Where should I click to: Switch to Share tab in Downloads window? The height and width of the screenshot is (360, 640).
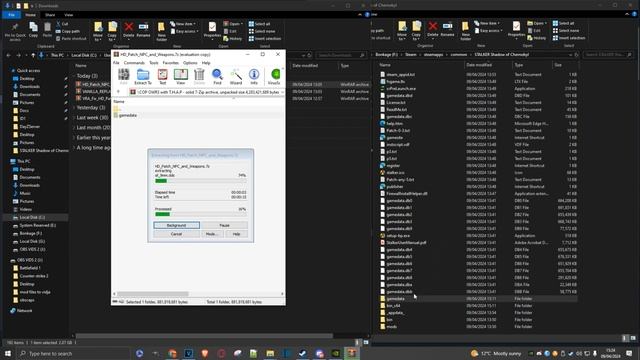click(x=50, y=15)
